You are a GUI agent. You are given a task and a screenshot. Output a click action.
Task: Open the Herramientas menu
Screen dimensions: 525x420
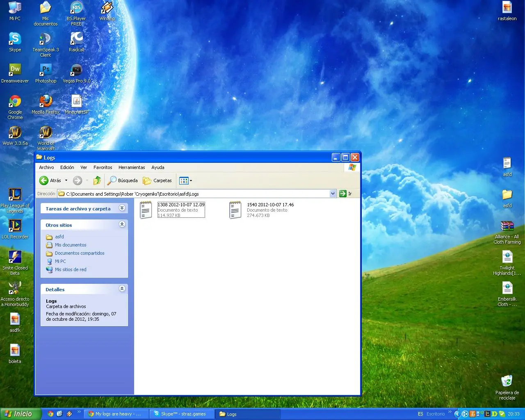pyautogui.click(x=132, y=167)
